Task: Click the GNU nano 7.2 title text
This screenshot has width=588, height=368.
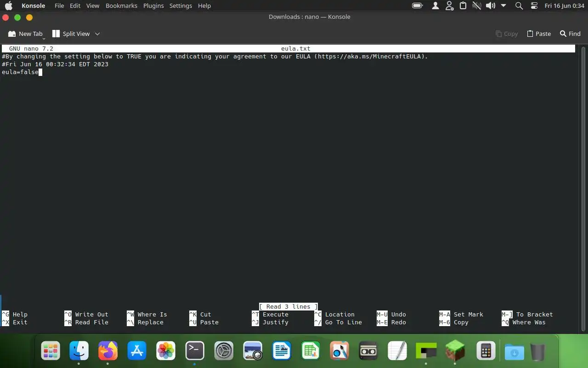Action: 31,48
